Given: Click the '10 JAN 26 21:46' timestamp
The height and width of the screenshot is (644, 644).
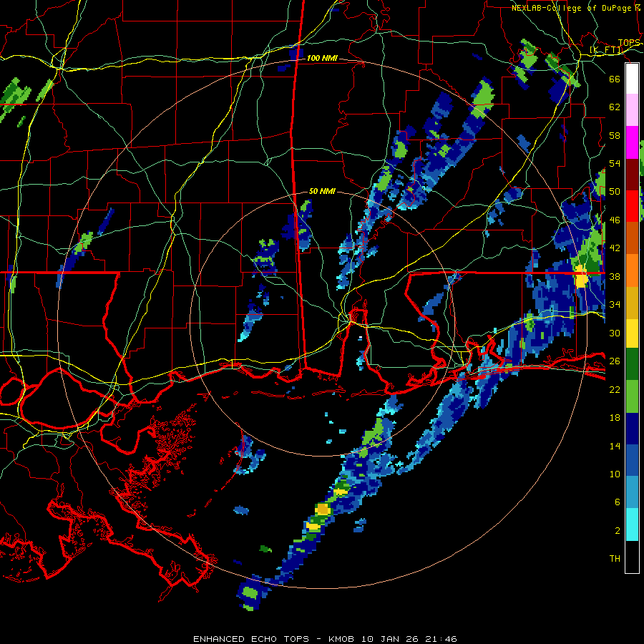Looking at the screenshot, I should coord(409,639).
